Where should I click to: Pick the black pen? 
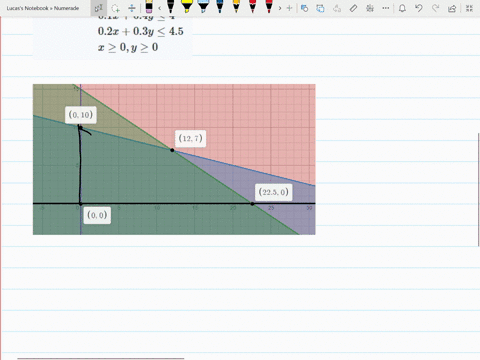pyautogui.click(x=170, y=6)
